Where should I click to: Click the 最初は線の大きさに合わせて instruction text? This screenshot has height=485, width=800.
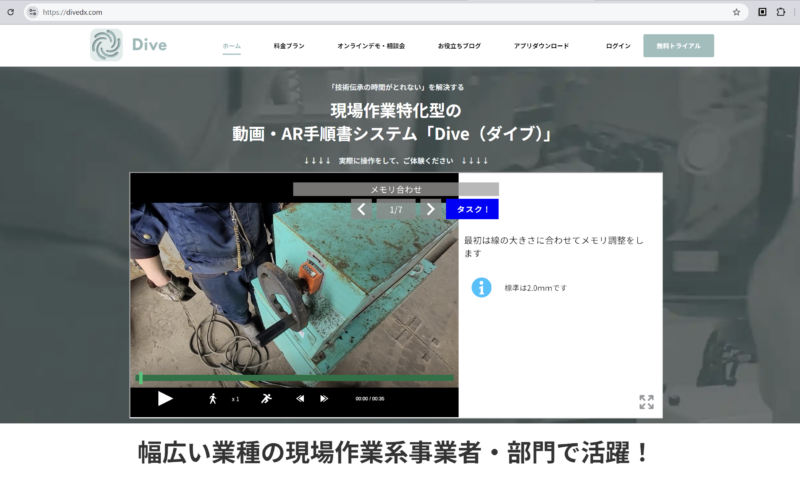(554, 246)
